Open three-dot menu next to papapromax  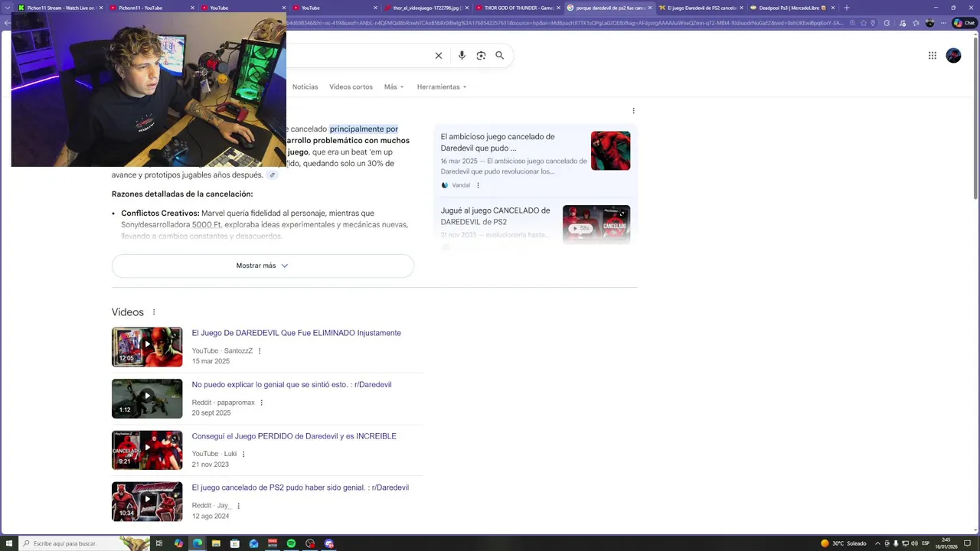pos(262,403)
